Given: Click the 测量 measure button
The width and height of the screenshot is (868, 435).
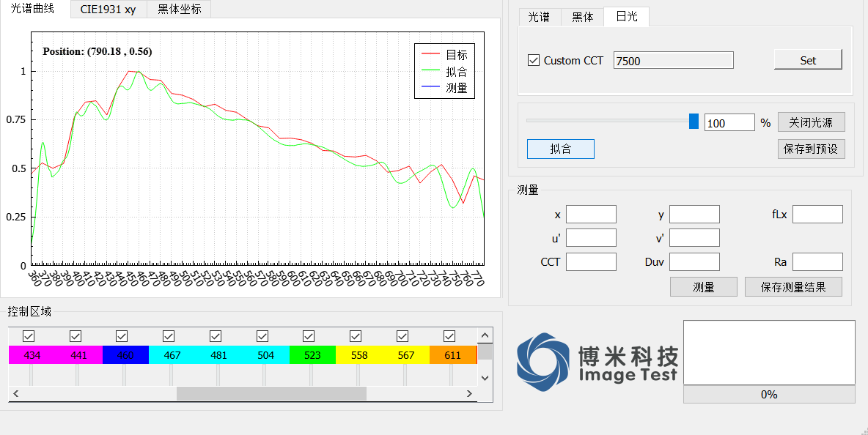Looking at the screenshot, I should pyautogui.click(x=704, y=287).
